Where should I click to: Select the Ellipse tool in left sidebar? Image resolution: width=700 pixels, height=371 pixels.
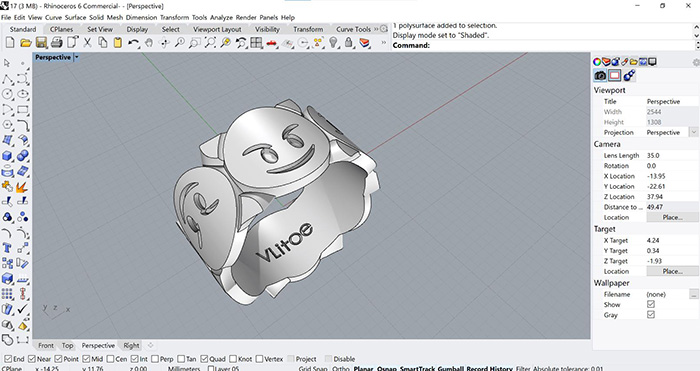point(22,94)
